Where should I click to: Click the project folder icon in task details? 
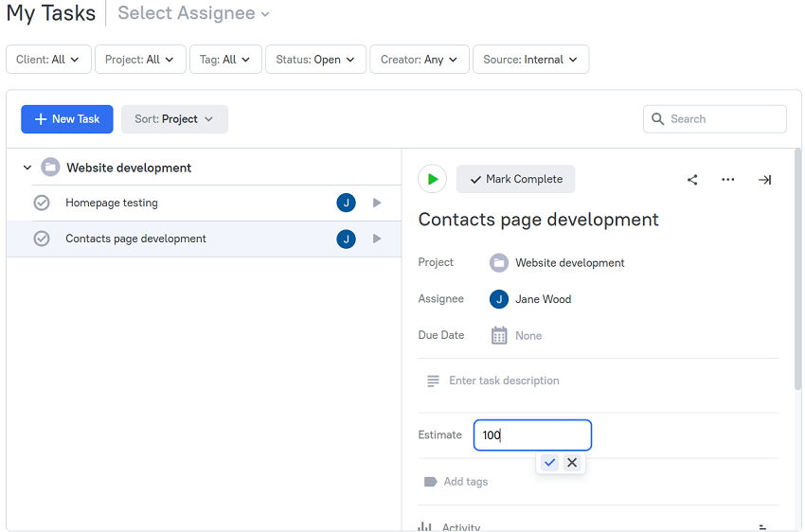tap(498, 262)
